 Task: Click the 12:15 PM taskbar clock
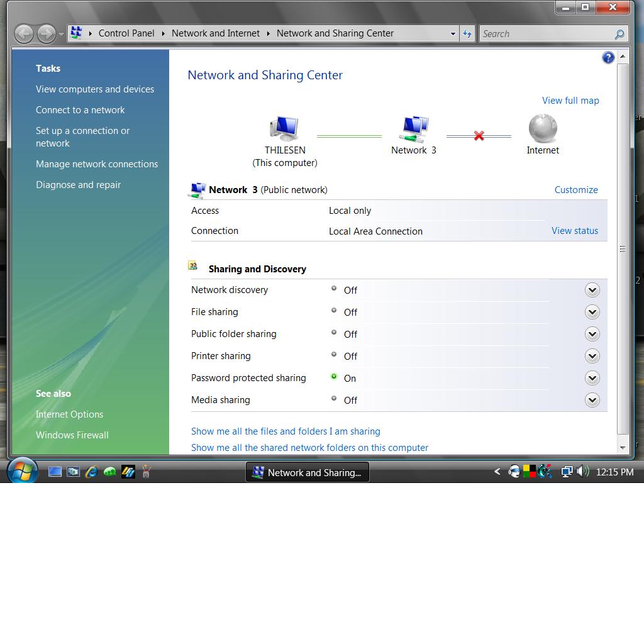(614, 472)
